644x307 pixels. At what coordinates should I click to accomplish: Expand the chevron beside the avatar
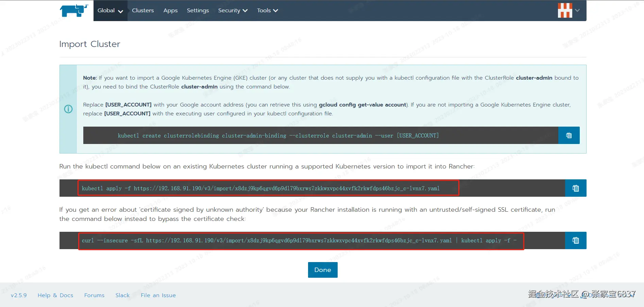tap(577, 10)
